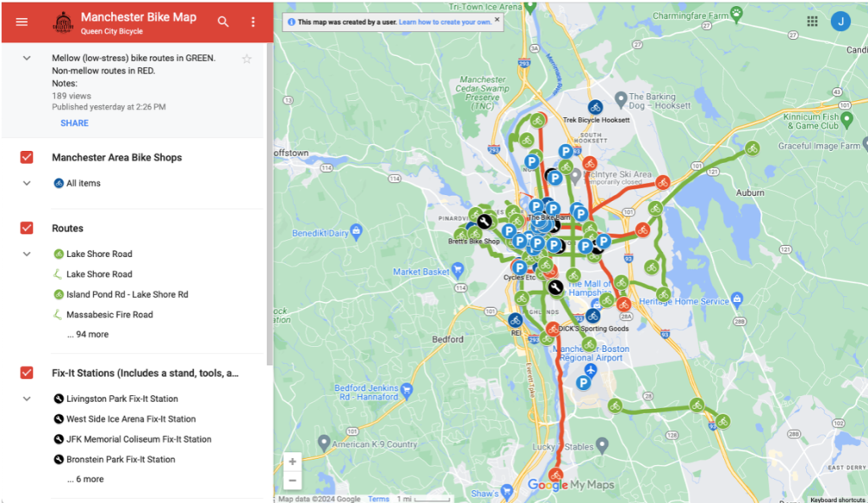This screenshot has width=868, height=503.
Task: Open the hamburger menu in the red header
Action: tap(21, 21)
